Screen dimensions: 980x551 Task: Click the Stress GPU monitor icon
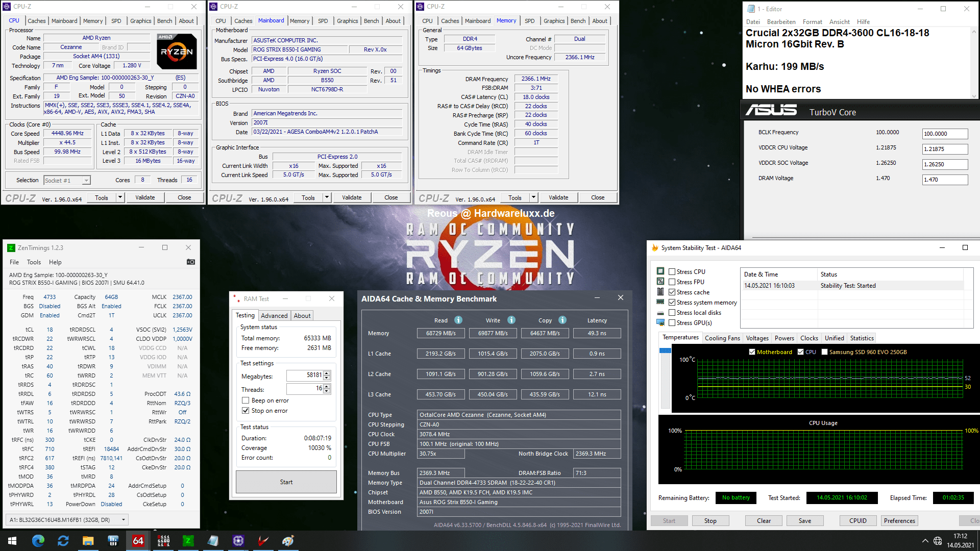point(660,322)
